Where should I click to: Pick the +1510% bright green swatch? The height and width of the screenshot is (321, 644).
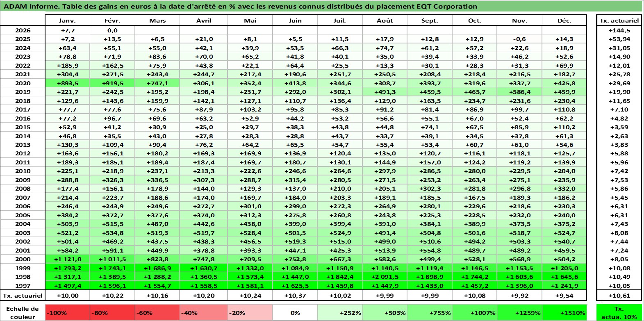tap(564, 312)
